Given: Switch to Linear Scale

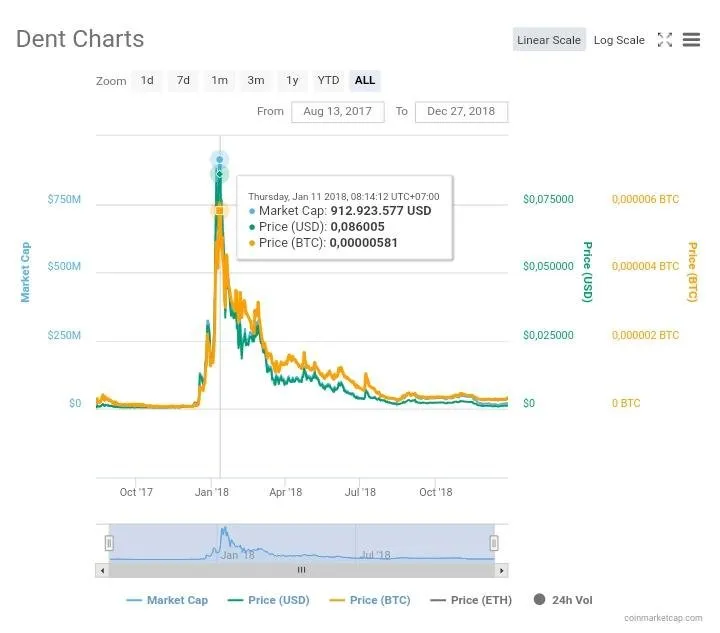Looking at the screenshot, I should tap(549, 40).
